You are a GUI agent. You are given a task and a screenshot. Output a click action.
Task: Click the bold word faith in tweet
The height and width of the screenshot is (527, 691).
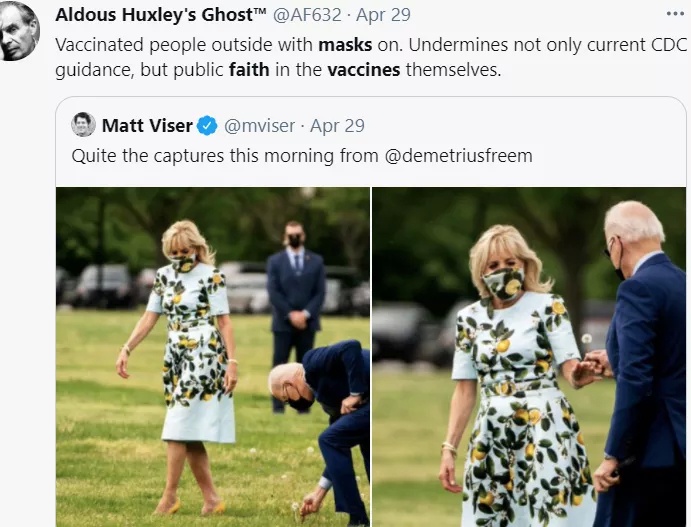249,70
